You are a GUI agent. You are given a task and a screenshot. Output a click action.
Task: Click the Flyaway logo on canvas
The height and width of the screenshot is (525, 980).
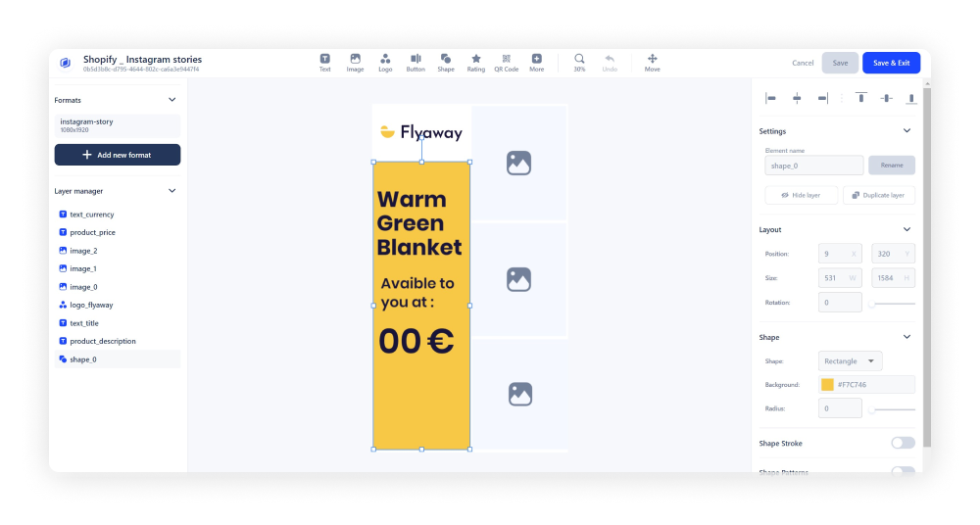[421, 132]
